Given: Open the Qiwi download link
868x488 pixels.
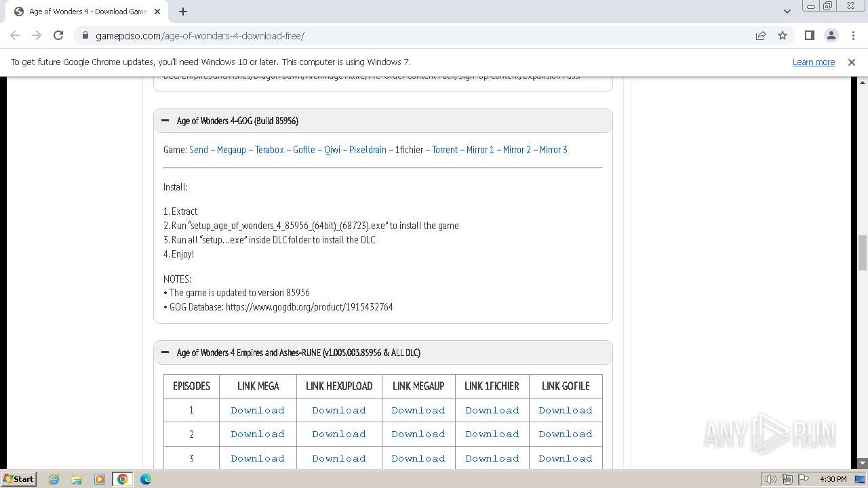Looking at the screenshot, I should [332, 150].
